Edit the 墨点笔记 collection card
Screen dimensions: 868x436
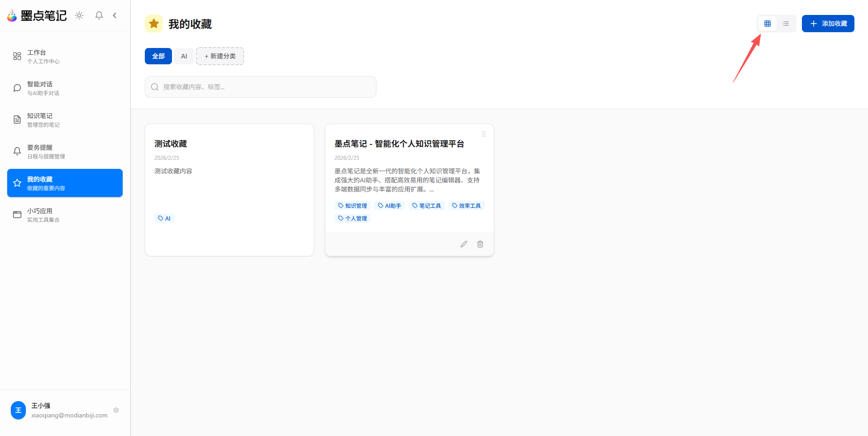coord(463,244)
